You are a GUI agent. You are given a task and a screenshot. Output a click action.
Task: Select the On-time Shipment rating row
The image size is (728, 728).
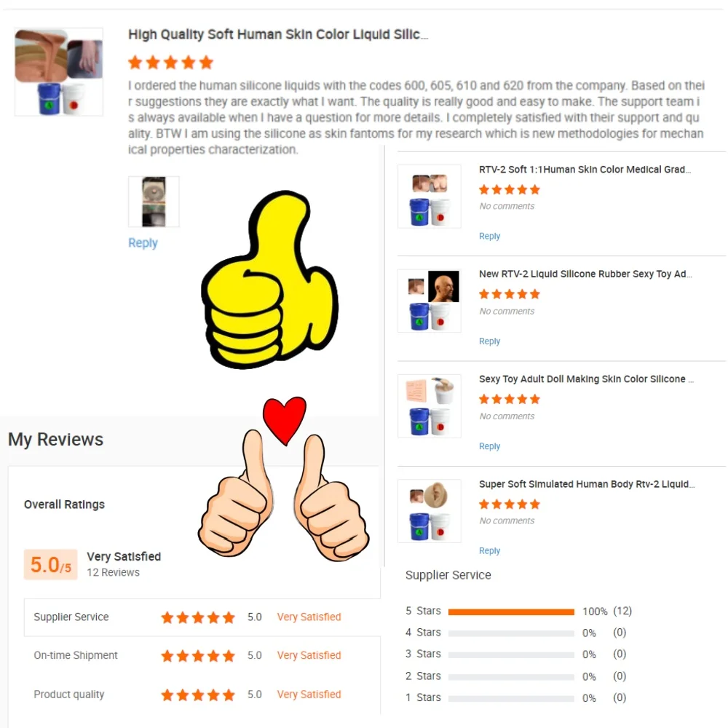(202, 655)
